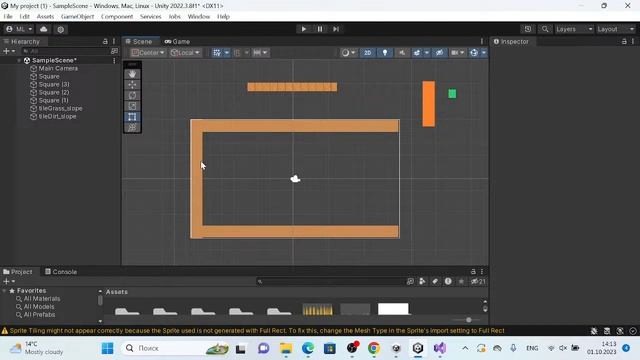This screenshot has width=640, height=360.
Task: Lock the Hierarchy panel
Action: pos(105,41)
